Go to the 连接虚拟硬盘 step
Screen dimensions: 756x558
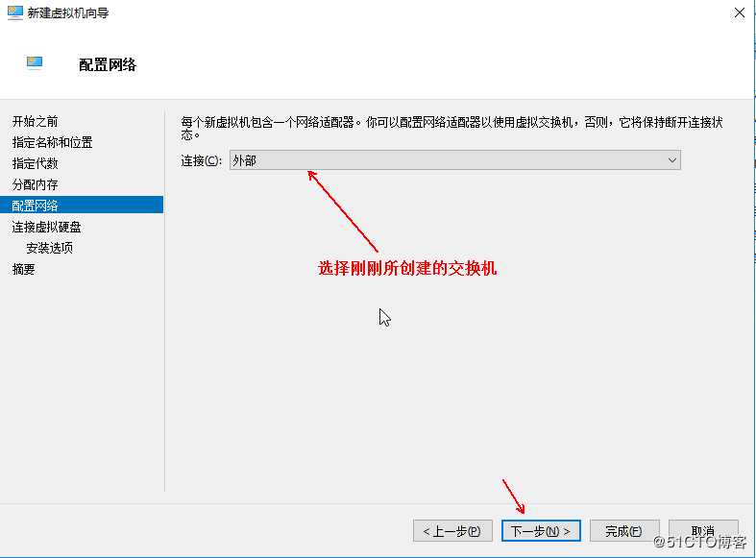point(46,227)
